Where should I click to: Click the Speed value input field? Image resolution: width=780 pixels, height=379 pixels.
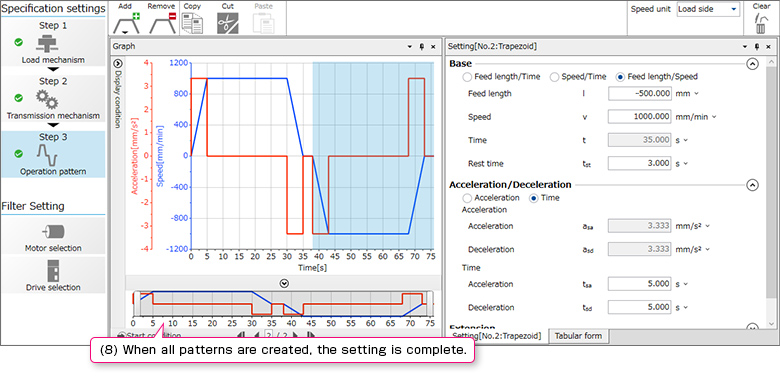640,117
